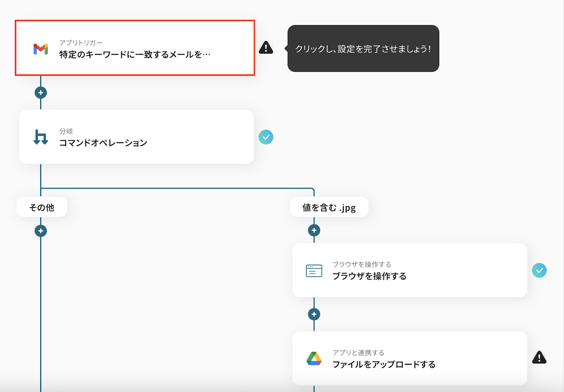Click the アプリと連携する label text

coord(358,353)
